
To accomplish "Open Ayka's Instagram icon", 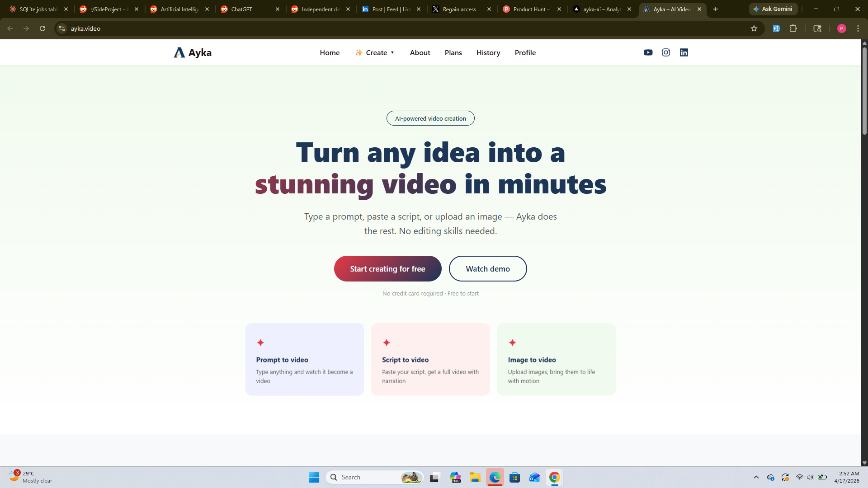I will tap(666, 52).
